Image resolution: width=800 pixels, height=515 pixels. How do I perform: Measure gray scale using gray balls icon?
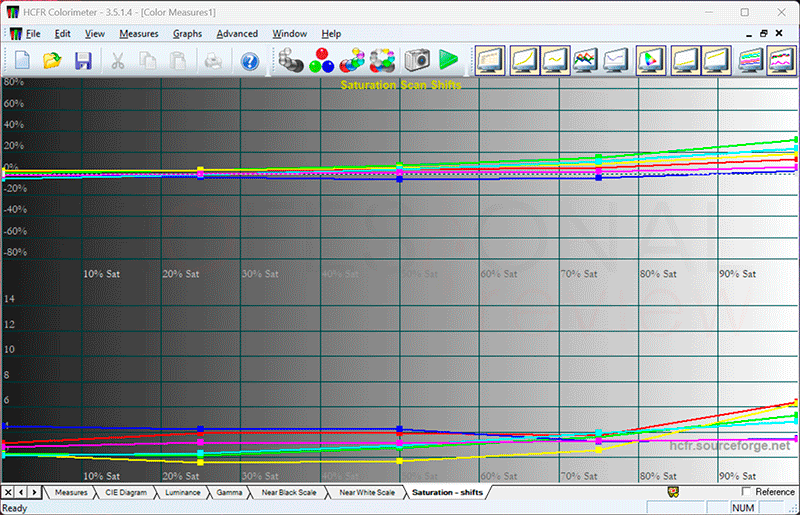(x=291, y=60)
